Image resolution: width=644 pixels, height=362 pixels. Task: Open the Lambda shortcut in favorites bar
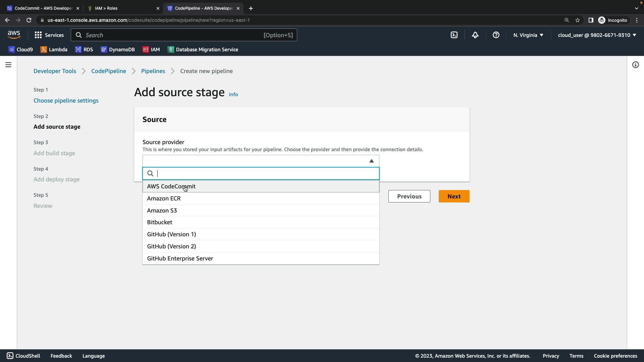coord(54,50)
